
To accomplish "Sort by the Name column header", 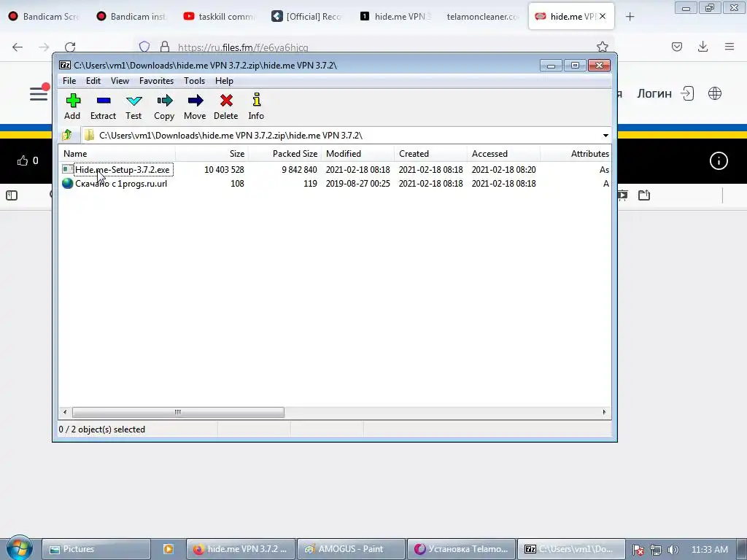I will click(117, 154).
